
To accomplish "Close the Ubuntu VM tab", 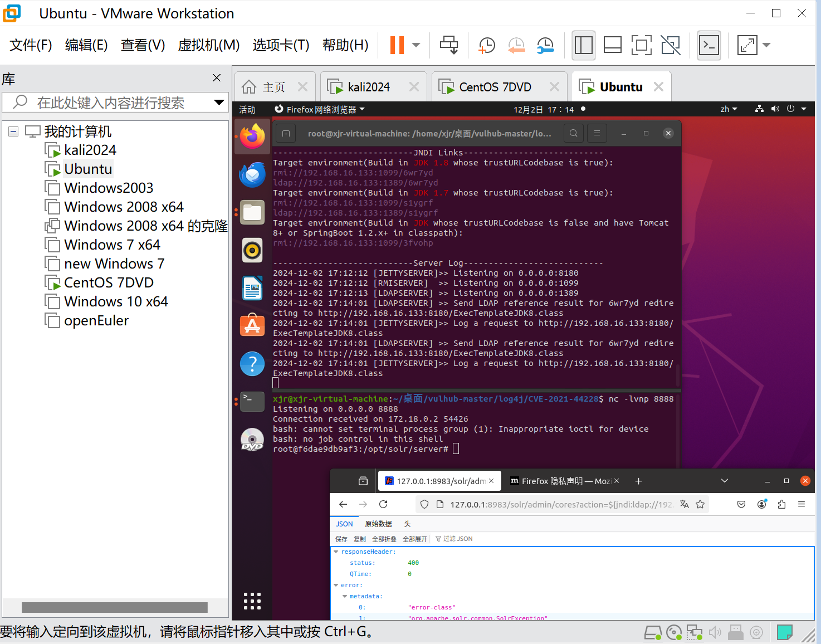I will pos(658,87).
